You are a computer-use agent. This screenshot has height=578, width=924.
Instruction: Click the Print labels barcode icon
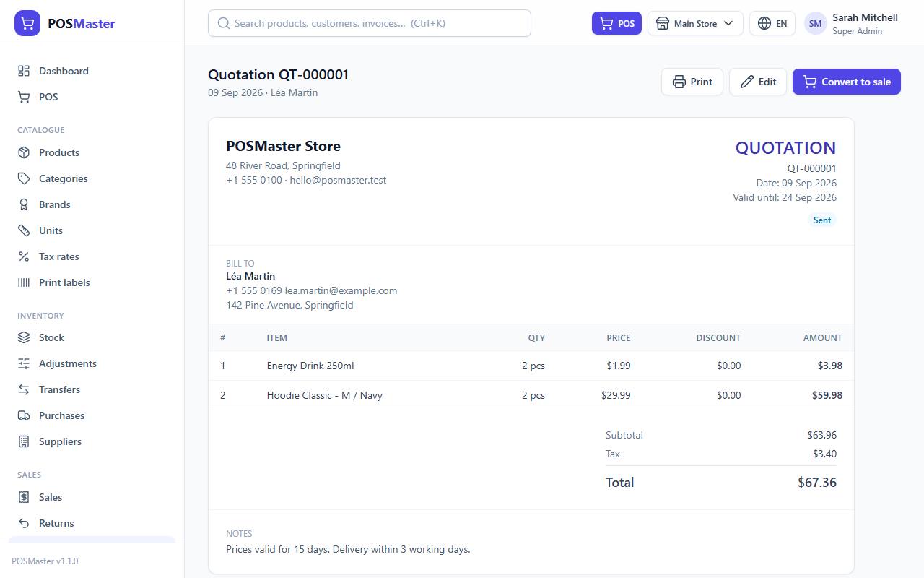[24, 282]
